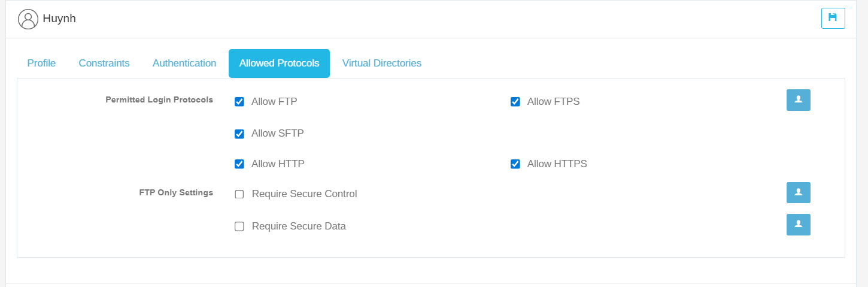The height and width of the screenshot is (287, 868).
Task: Toggle the Allow HTTP checkbox
Action: tap(239, 164)
